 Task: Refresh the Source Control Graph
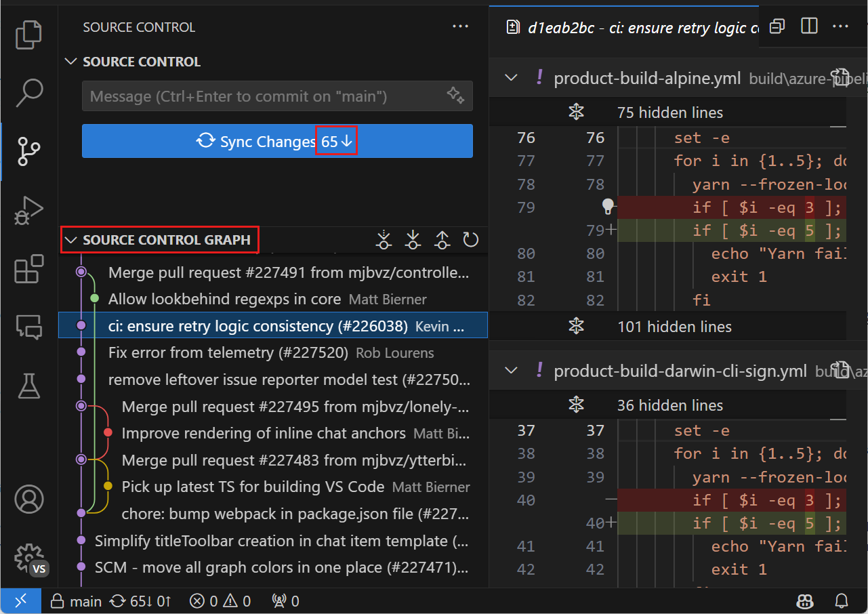click(x=471, y=239)
